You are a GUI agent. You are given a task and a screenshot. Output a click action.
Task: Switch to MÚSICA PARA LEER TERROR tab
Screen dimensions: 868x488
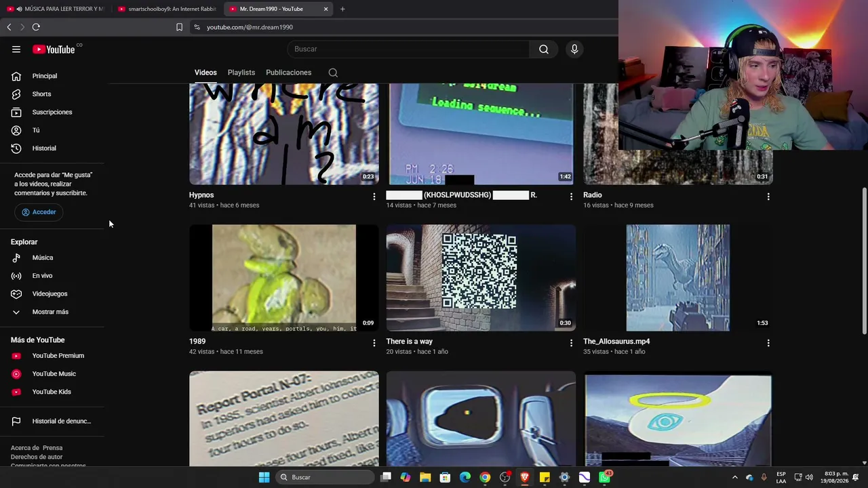(x=56, y=9)
